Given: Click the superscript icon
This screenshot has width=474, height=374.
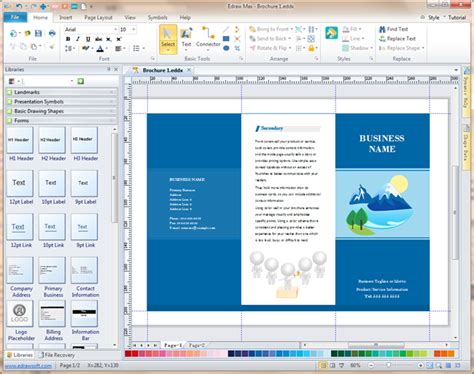Looking at the screenshot, I should (119, 39).
